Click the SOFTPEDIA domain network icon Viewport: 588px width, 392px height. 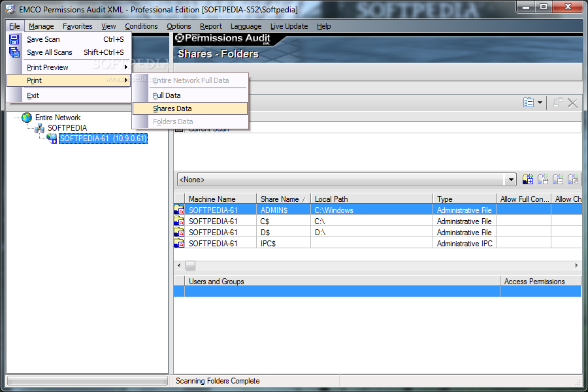click(x=39, y=128)
